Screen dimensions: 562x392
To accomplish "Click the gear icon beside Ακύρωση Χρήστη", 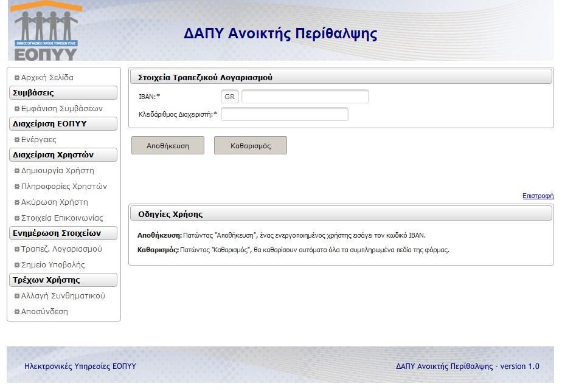I will click(x=16, y=202).
